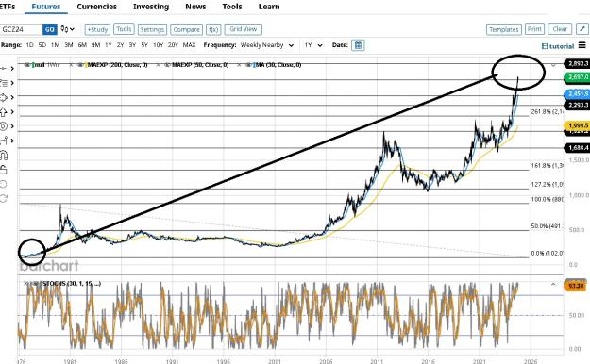This screenshot has height=364, width=590.
Task: Set range to 5D
Action: tap(42, 45)
